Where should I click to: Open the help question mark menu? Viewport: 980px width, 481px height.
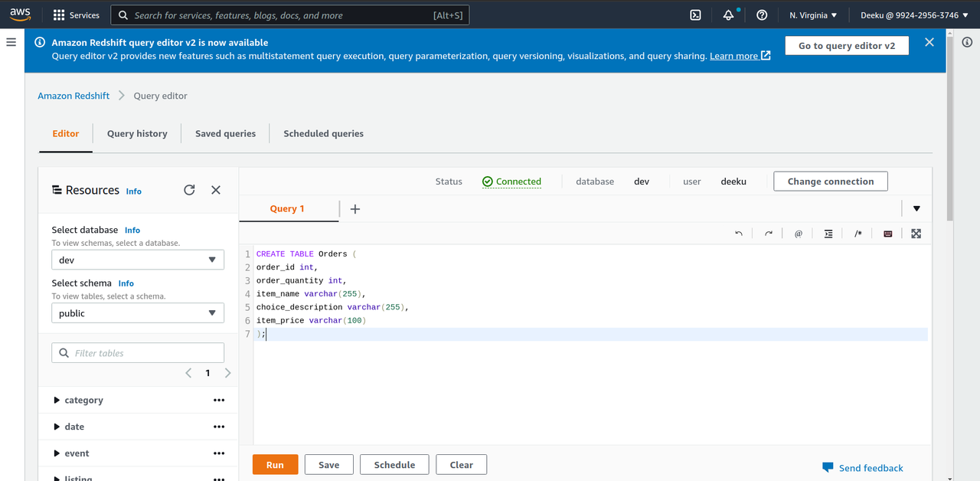[762, 15]
